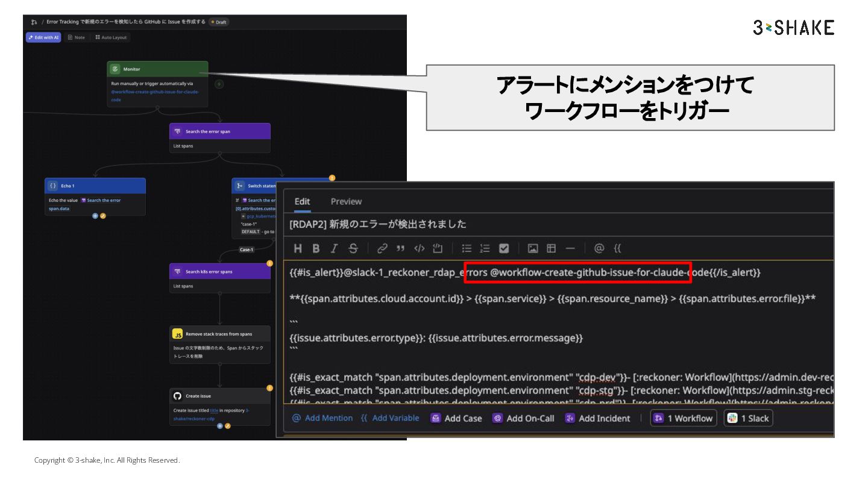Click the Case-1 branch label

click(x=247, y=249)
